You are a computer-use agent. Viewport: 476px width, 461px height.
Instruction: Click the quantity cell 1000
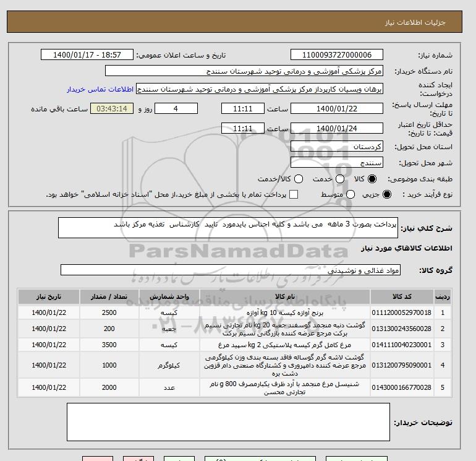point(109,365)
